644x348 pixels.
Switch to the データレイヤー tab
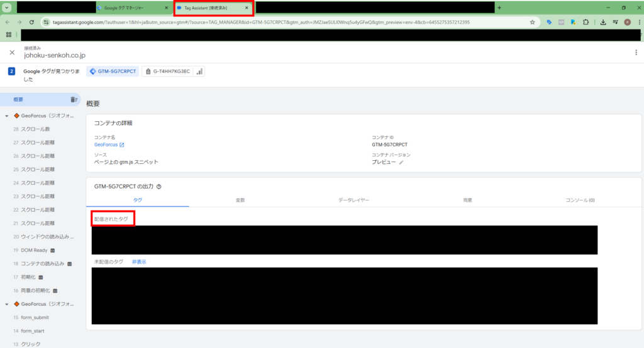click(x=353, y=200)
